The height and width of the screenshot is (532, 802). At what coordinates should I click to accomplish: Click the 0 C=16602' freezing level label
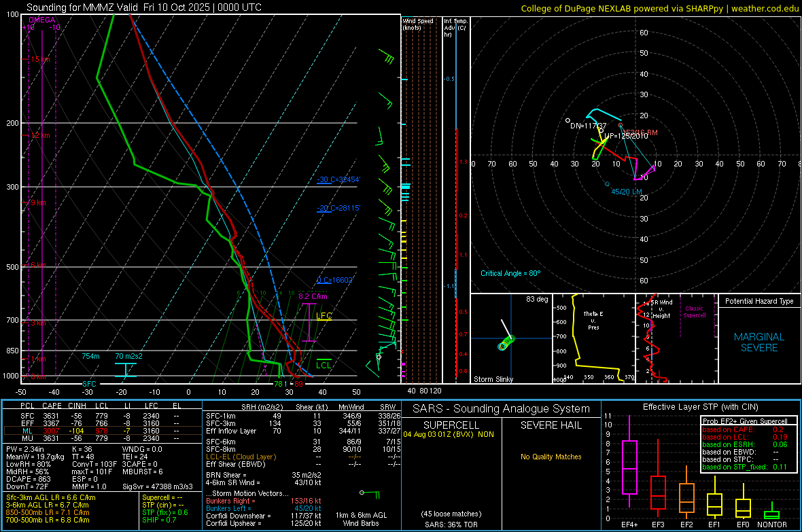pos(334,280)
